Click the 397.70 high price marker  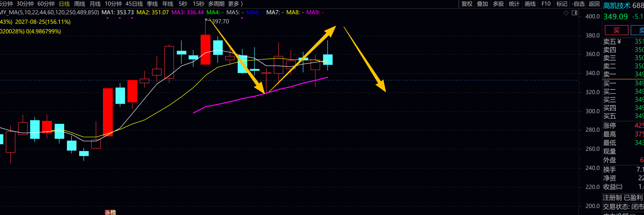tap(220, 21)
